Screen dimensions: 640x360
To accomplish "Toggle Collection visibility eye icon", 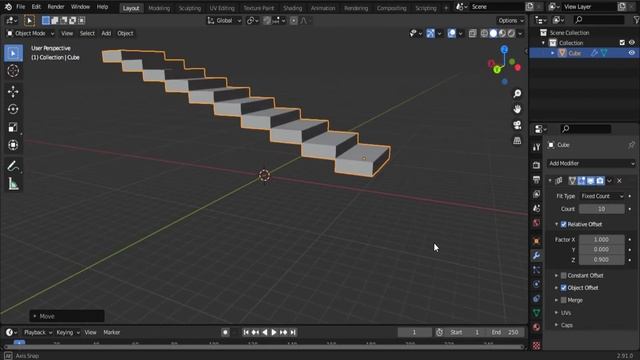I will (x=631, y=43).
